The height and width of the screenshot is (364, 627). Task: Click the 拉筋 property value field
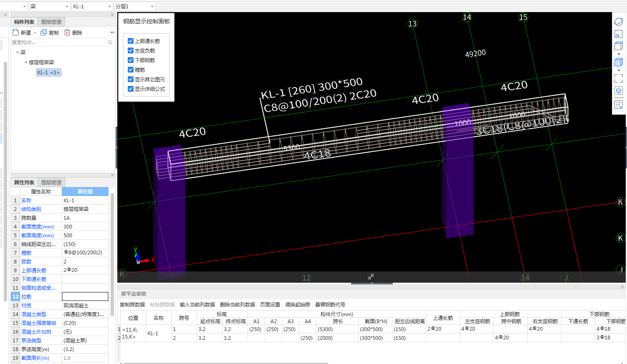(x=85, y=296)
